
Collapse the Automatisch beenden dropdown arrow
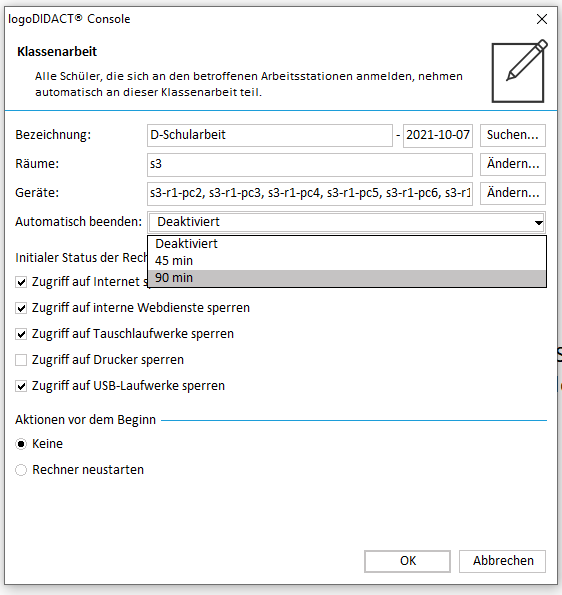tap(538, 222)
